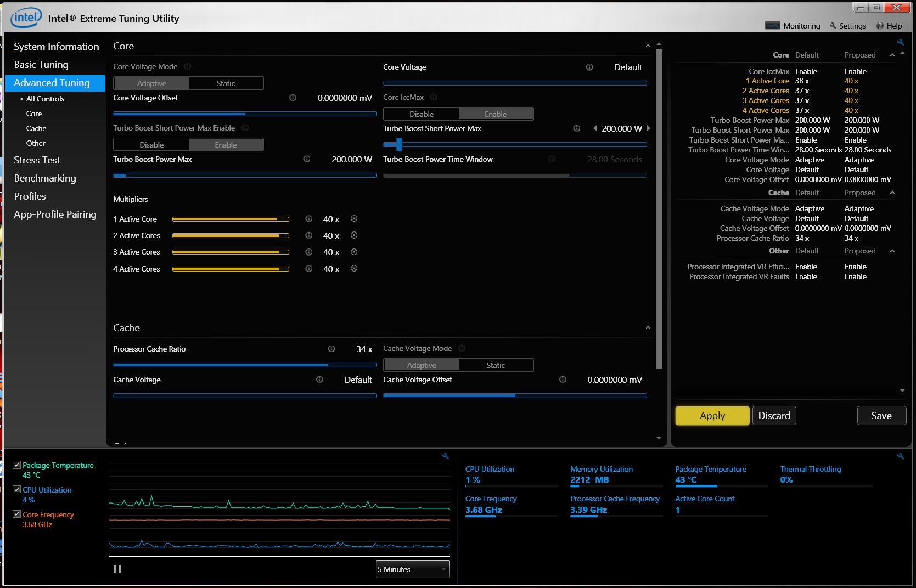The width and height of the screenshot is (916, 588).
Task: Collapse the Cache section chevron
Action: [648, 327]
